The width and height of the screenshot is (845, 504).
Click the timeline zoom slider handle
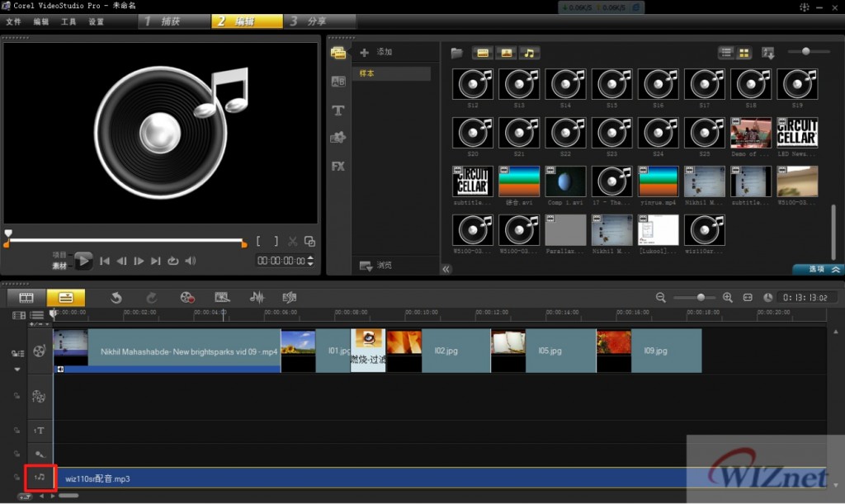tap(701, 297)
